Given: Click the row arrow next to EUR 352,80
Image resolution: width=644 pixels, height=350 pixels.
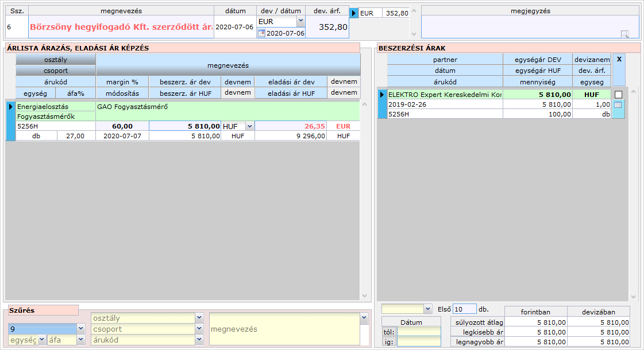Looking at the screenshot, I should point(354,13).
